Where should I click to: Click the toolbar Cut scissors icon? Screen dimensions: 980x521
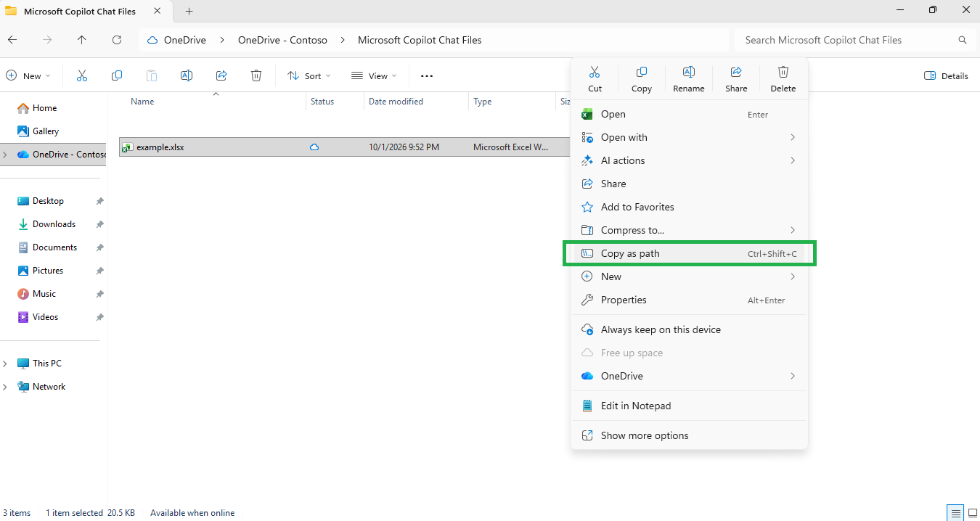(x=81, y=75)
